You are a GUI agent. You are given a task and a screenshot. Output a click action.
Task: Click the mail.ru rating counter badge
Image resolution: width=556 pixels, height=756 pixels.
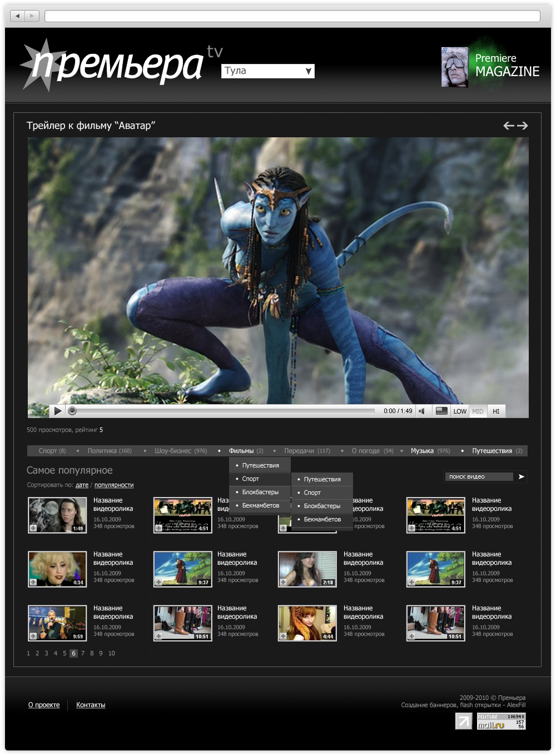[501, 722]
